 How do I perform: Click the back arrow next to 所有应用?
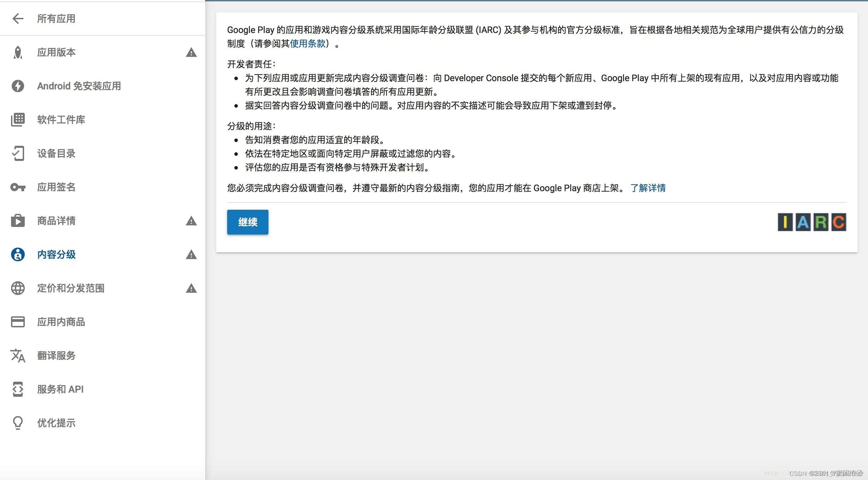click(18, 19)
